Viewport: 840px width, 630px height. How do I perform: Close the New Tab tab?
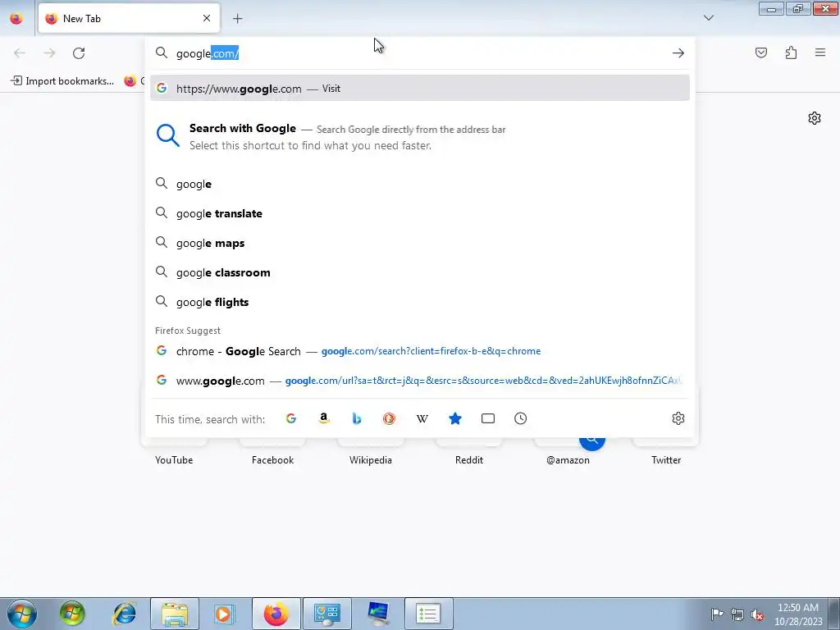(207, 18)
